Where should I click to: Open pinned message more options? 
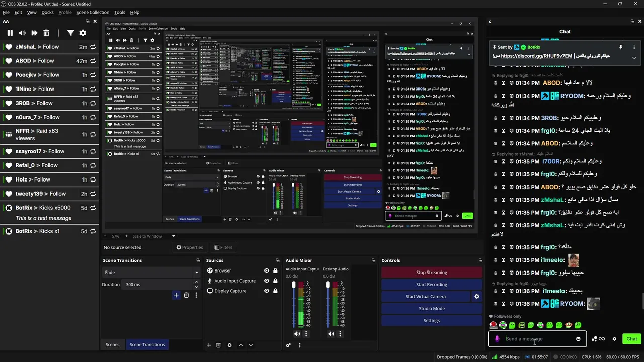pos(634,47)
